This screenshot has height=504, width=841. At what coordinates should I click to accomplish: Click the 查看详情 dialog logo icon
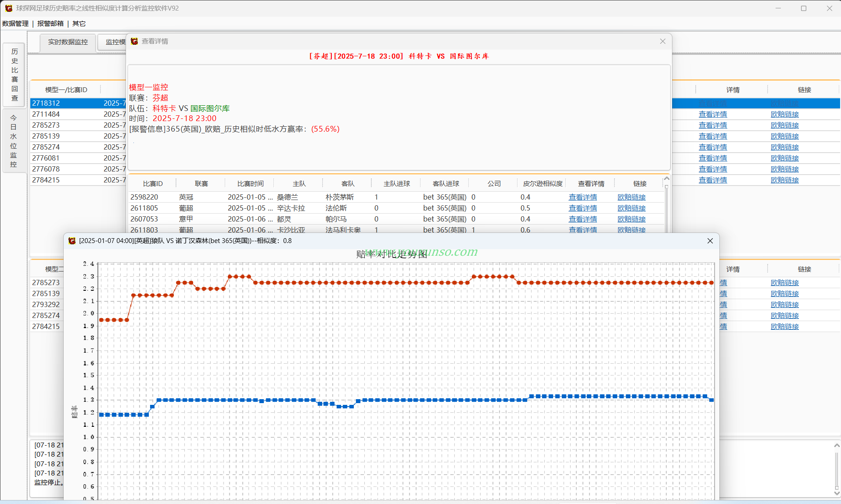[134, 41]
